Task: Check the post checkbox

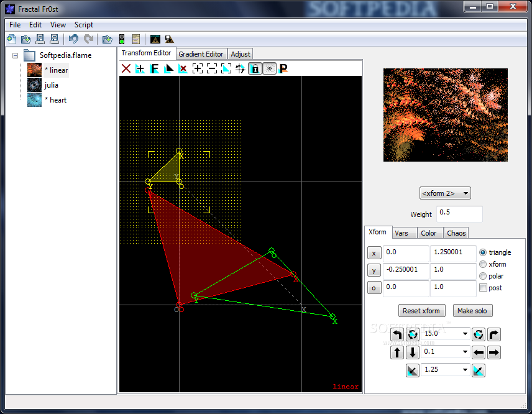Action: point(483,288)
